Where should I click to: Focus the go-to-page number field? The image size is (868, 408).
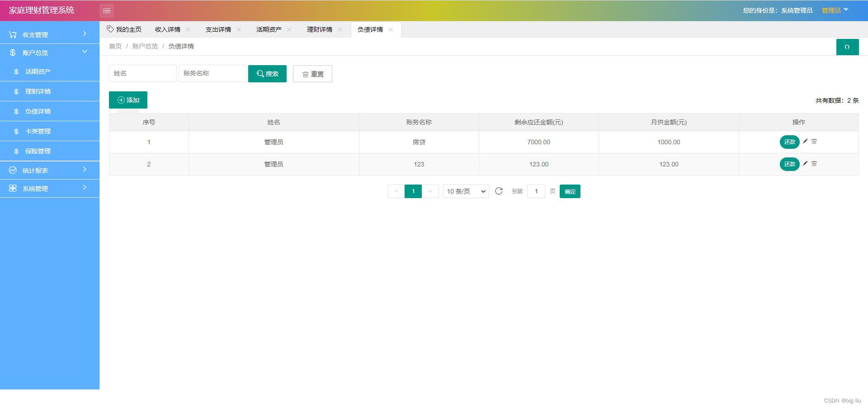click(536, 191)
